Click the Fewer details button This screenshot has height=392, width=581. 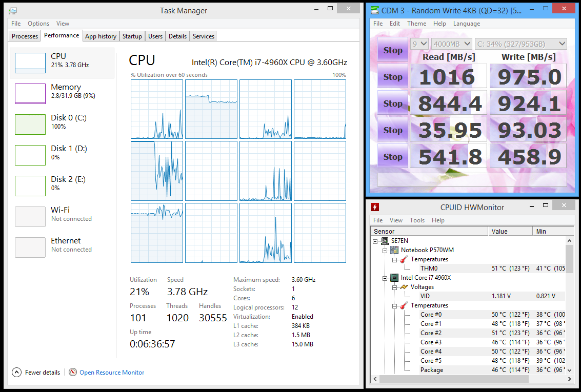(36, 372)
